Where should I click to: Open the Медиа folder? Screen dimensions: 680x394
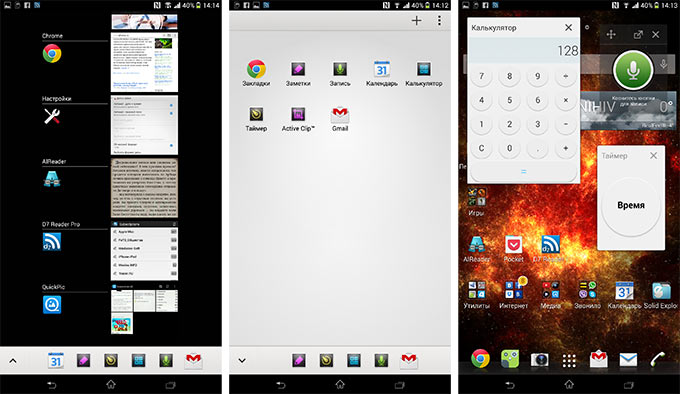550,295
